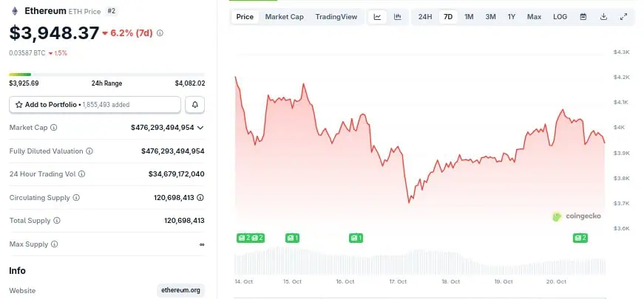Switch to the Market Cap tab
This screenshot has height=299, width=644.
[284, 17]
